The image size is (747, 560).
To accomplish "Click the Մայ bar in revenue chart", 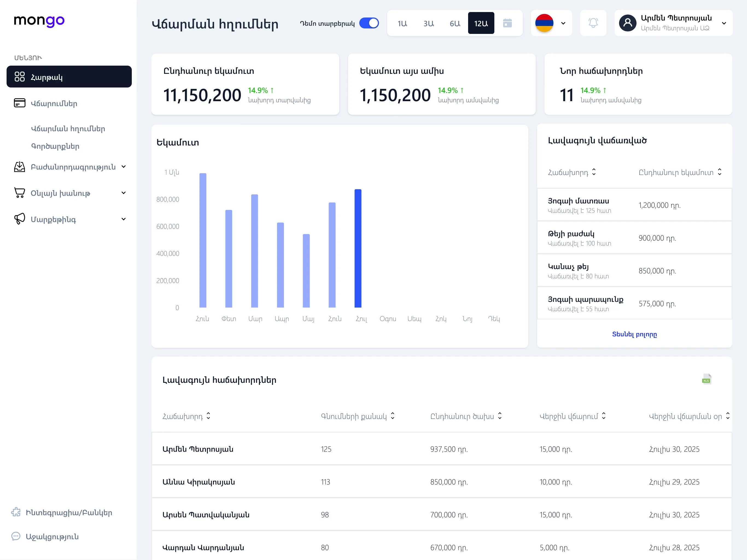I will 306,270.
